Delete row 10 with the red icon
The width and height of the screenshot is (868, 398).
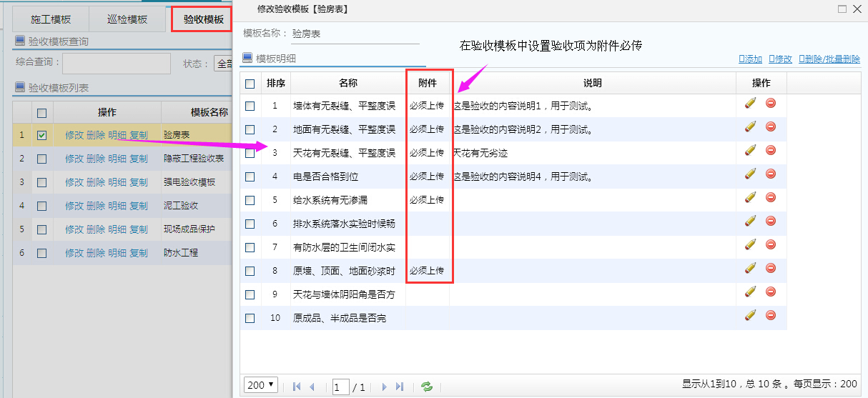pos(771,315)
